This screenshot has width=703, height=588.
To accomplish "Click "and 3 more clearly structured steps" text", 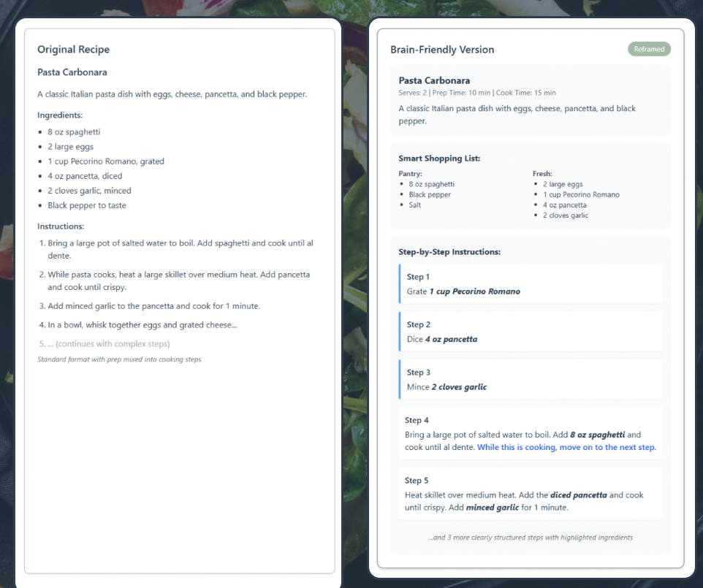I will click(531, 538).
